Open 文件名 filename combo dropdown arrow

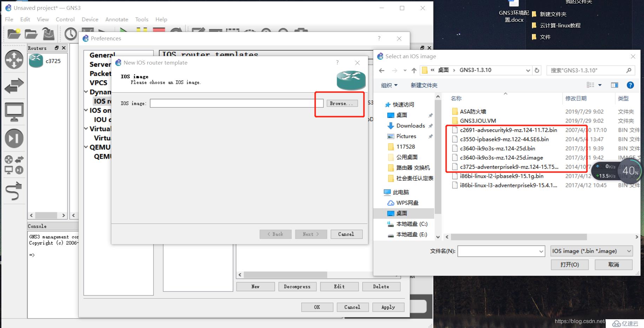click(x=541, y=251)
